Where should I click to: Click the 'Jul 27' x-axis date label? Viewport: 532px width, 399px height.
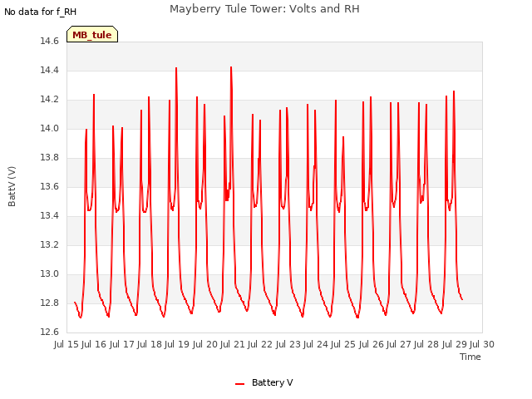pos(399,344)
